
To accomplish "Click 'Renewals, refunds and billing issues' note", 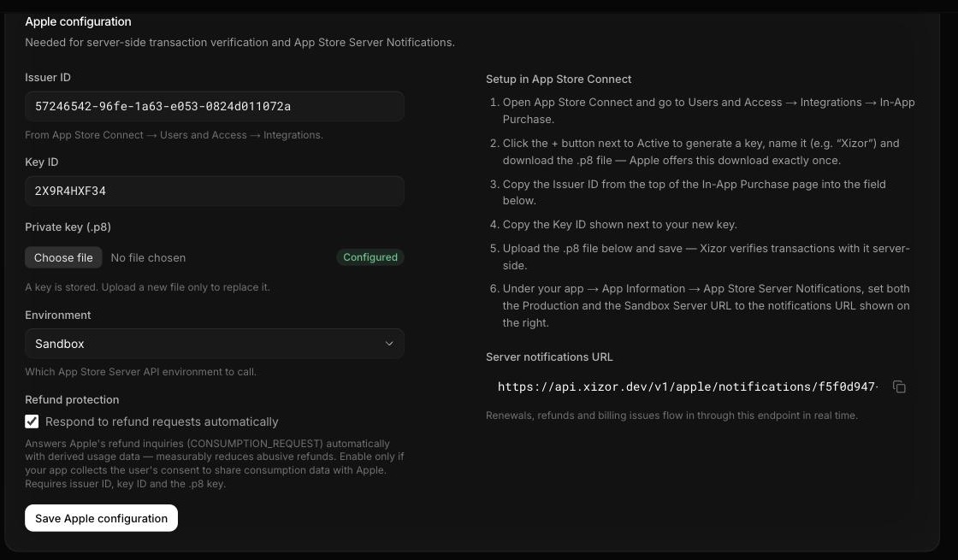I will [x=671, y=416].
